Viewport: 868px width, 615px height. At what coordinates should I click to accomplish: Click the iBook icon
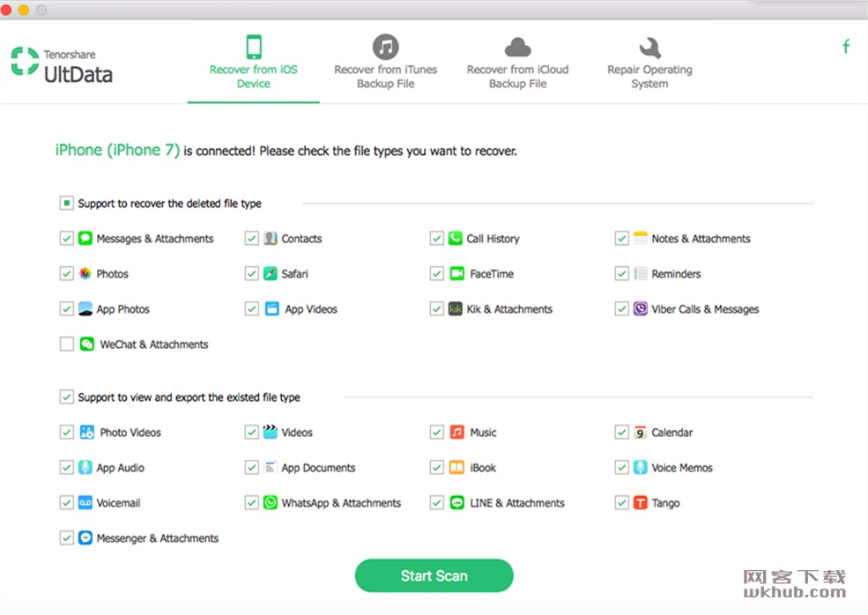coord(456,468)
